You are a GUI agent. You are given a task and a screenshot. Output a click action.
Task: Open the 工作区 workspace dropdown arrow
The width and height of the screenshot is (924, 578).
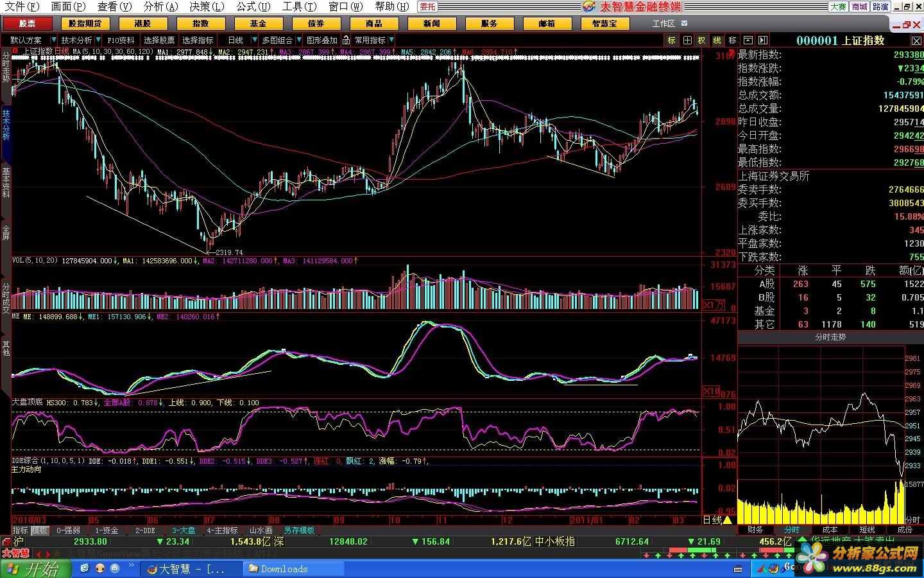coord(685,23)
